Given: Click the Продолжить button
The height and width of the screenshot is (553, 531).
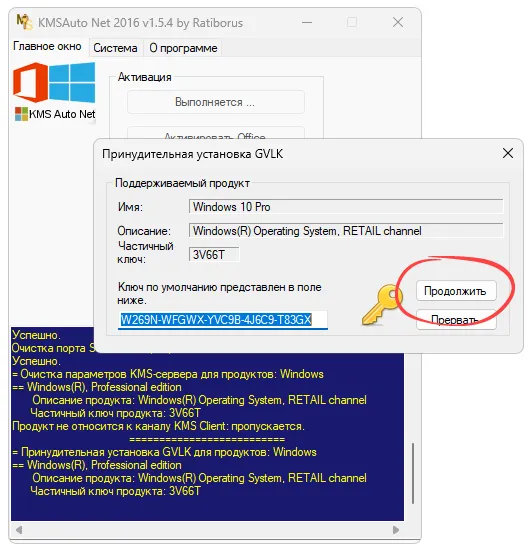Looking at the screenshot, I should [x=456, y=291].
